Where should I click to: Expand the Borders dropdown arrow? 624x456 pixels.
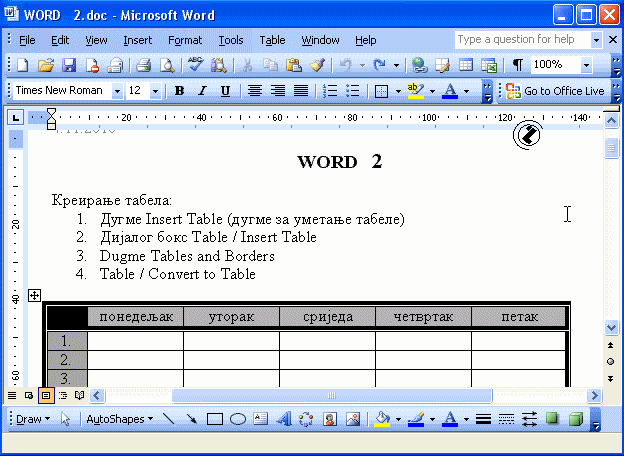tap(398, 91)
